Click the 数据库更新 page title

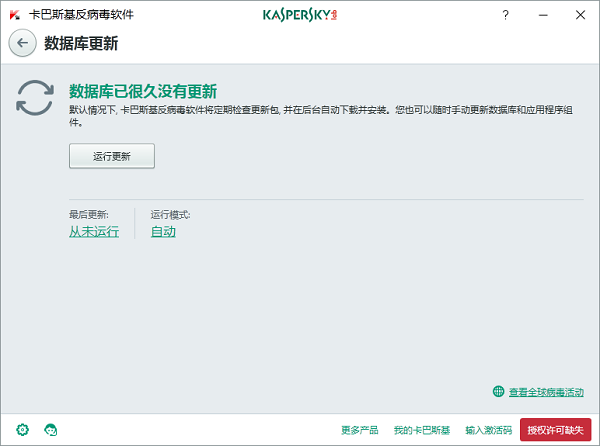pos(81,43)
